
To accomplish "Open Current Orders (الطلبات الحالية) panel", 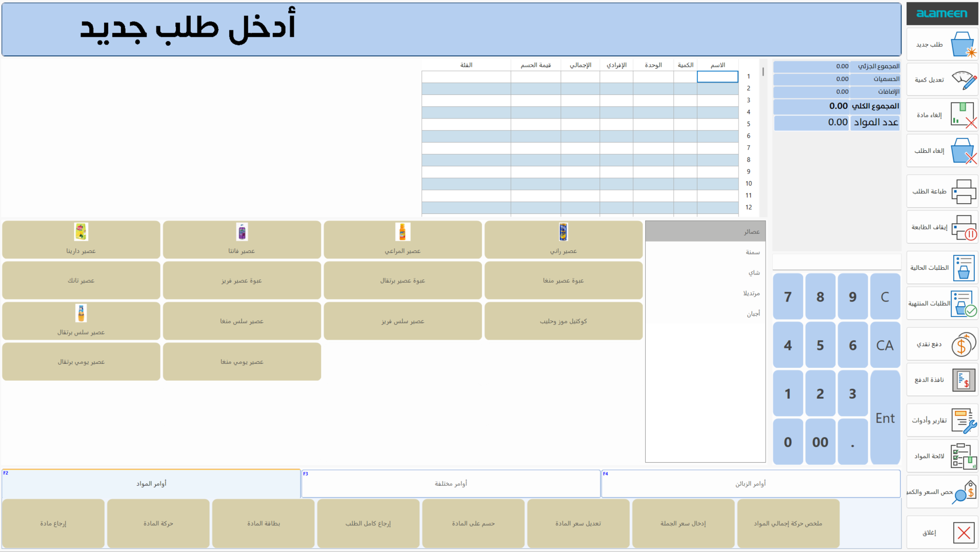I will coord(942,268).
